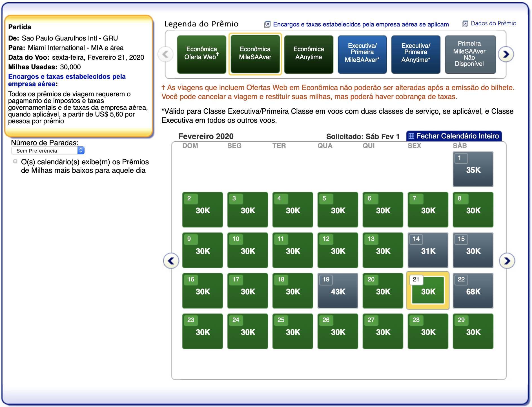Choose February 2 at 30K
The image size is (532, 407).
(203, 210)
